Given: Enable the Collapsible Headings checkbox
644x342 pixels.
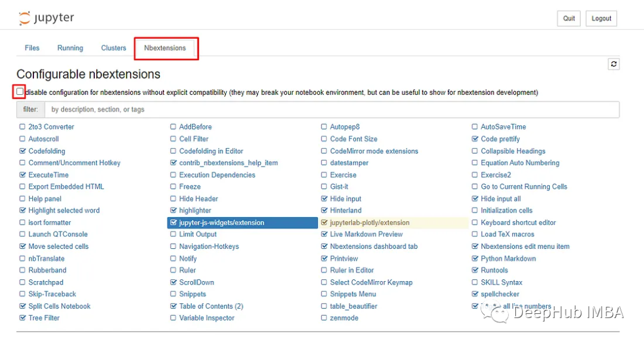Looking at the screenshot, I should 475,151.
